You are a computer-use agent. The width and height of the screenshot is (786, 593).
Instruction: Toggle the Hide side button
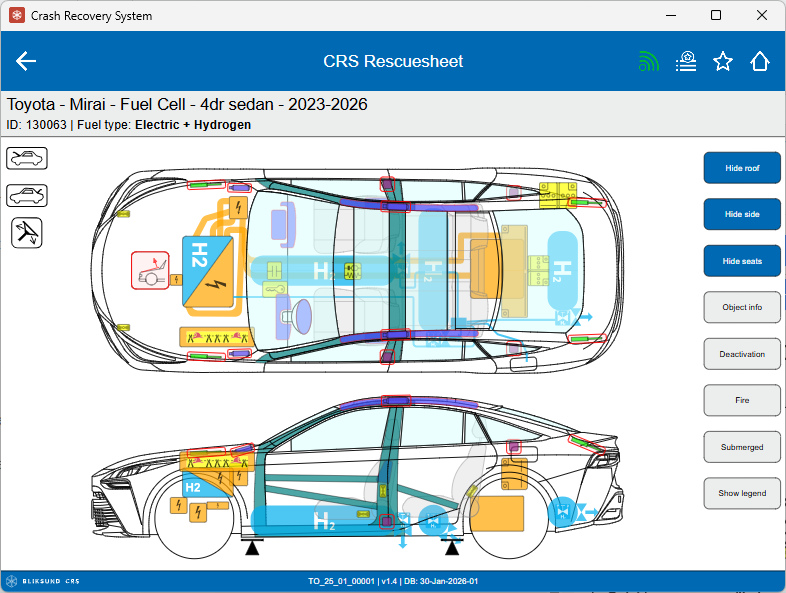click(741, 214)
